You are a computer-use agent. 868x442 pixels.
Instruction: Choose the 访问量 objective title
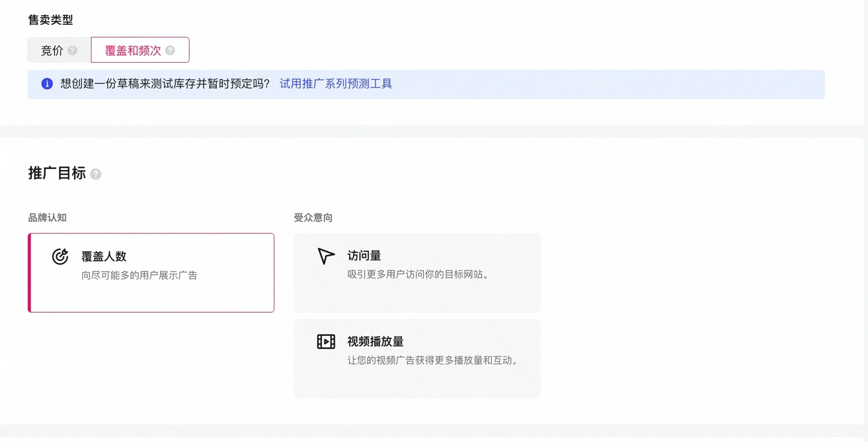pyautogui.click(x=364, y=256)
